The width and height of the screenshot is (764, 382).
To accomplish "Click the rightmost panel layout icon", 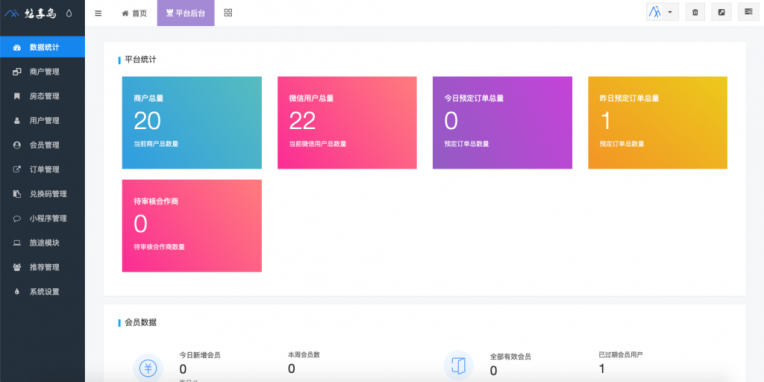I will pos(748,12).
